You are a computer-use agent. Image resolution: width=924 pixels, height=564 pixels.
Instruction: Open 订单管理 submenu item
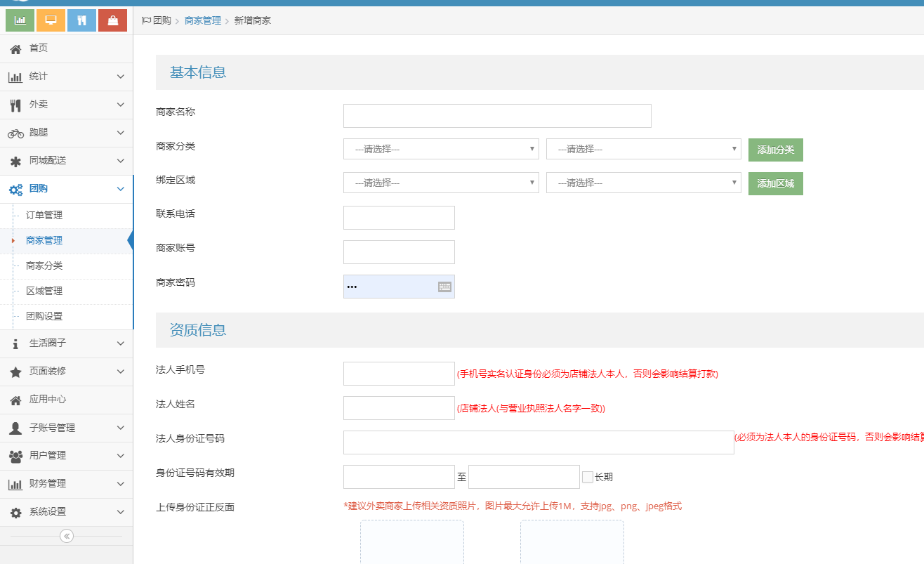tap(44, 216)
